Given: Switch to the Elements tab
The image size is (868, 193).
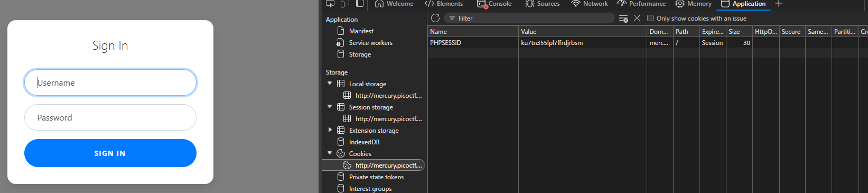Looking at the screenshot, I should 444,4.
